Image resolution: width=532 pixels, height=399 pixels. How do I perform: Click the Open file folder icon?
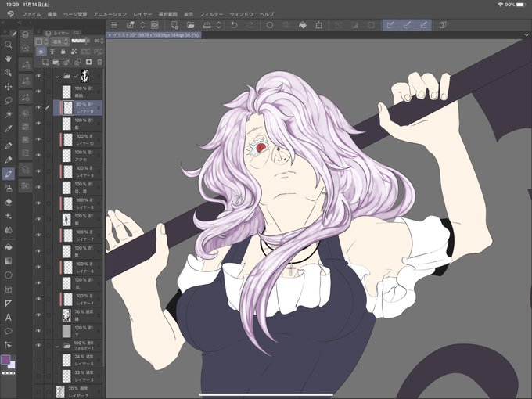tap(191, 25)
